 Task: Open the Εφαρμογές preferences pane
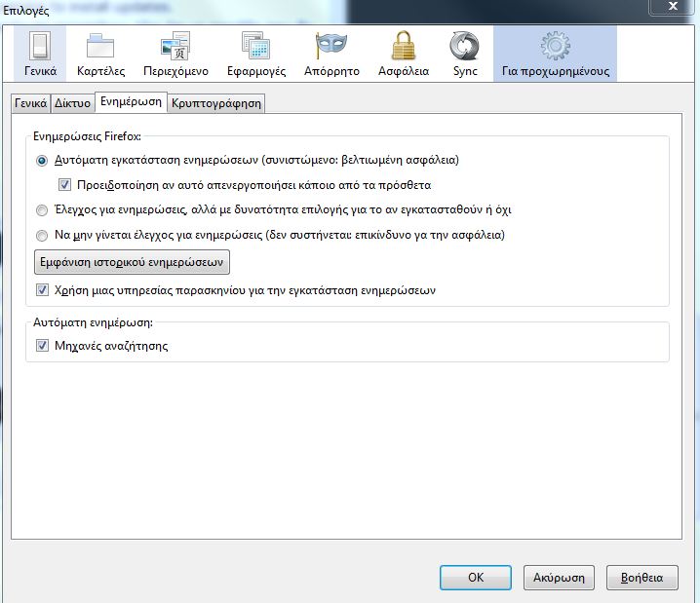[256, 54]
